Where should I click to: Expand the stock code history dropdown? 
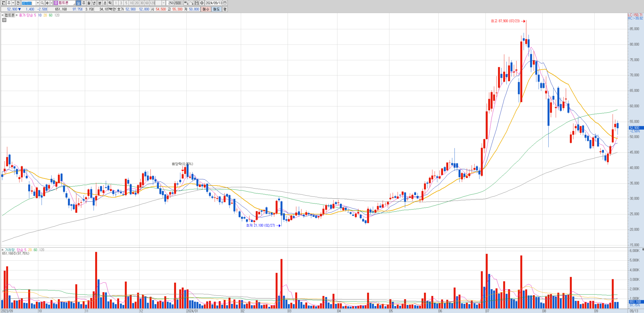click(x=38, y=3)
